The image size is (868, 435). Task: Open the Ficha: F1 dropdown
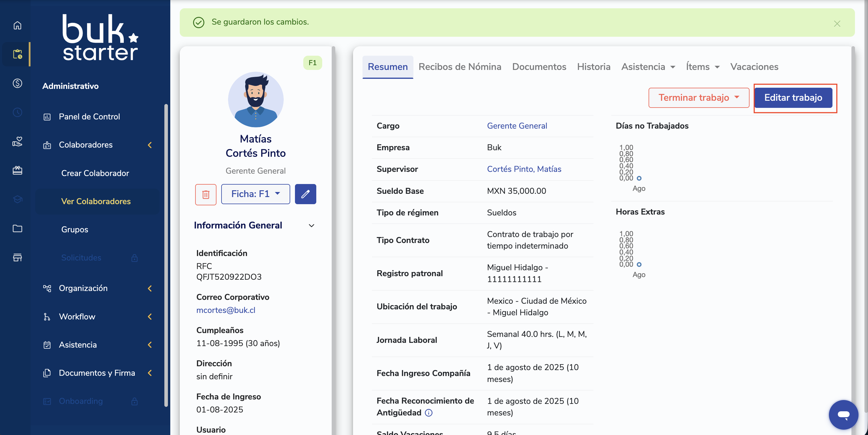(255, 194)
